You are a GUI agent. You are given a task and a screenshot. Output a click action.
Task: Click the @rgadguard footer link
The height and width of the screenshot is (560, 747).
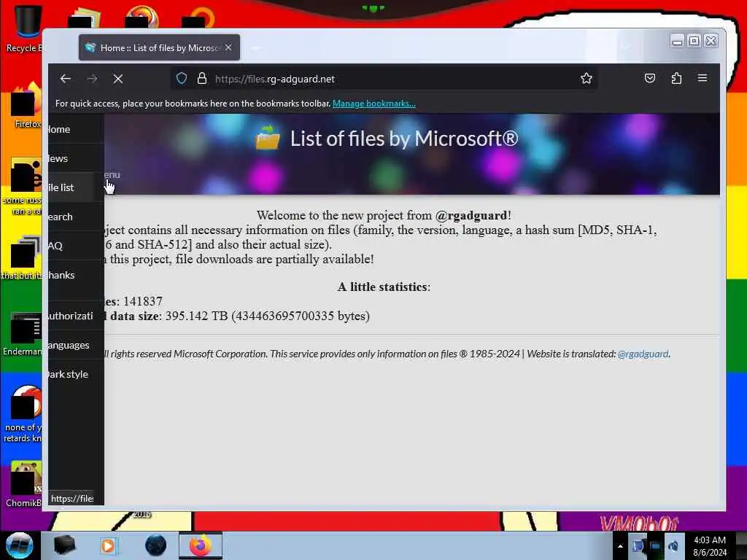coord(643,354)
